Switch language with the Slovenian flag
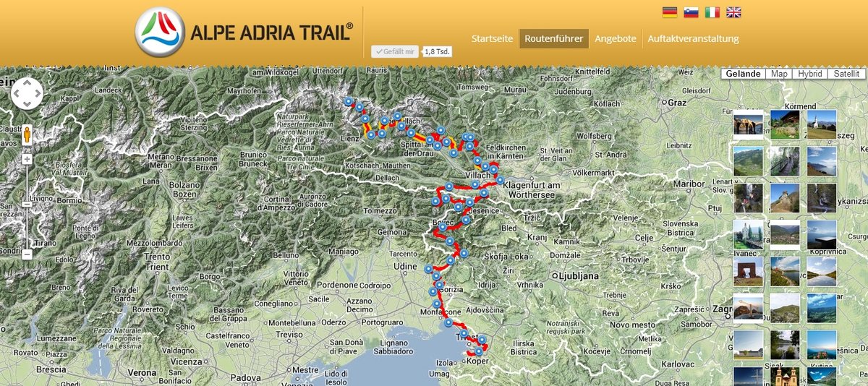 pos(691,12)
